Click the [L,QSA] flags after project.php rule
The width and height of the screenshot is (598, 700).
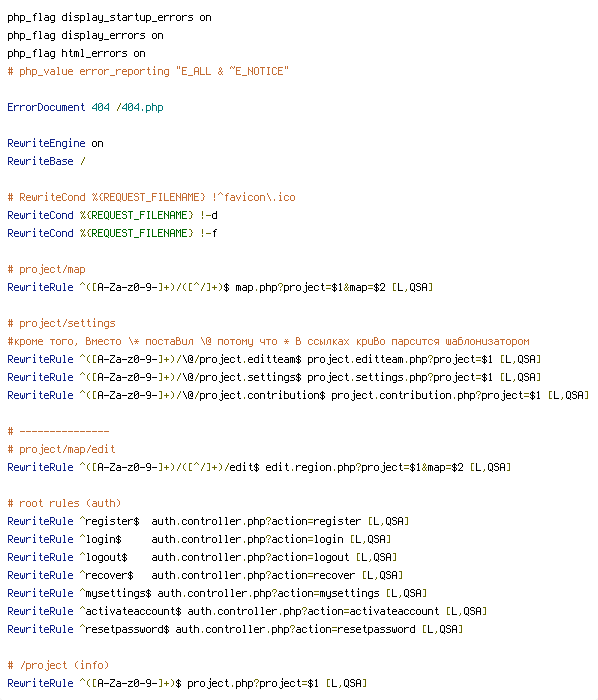(x=347, y=683)
